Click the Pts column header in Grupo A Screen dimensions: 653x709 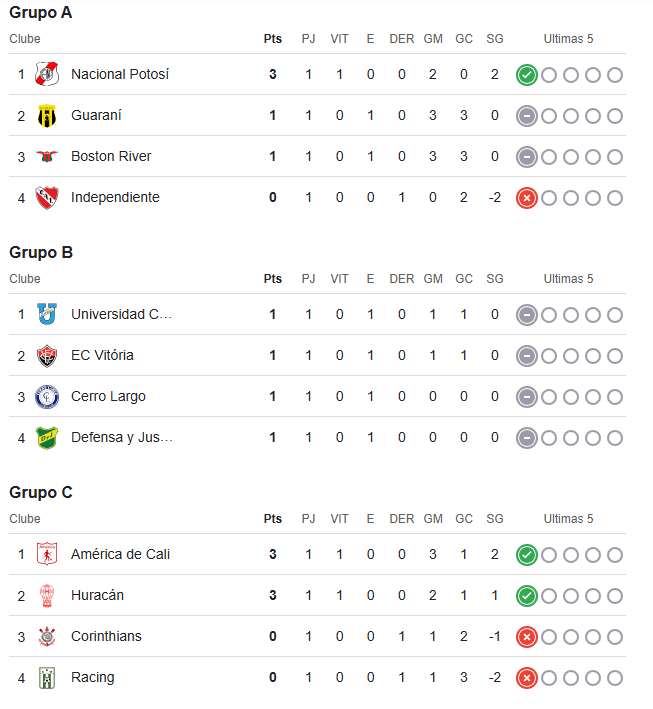273,39
